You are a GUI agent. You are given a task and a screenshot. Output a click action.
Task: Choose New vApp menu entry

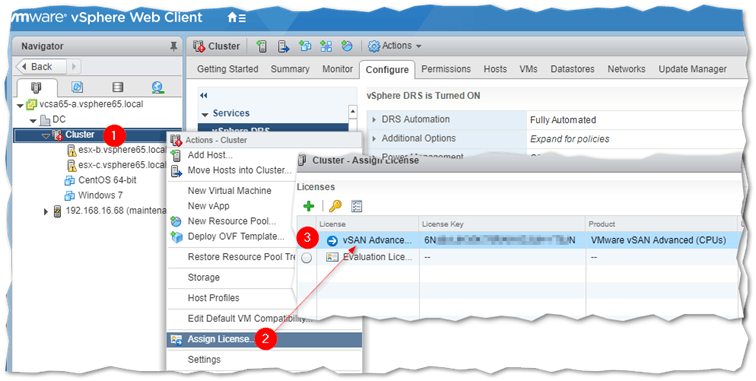208,206
